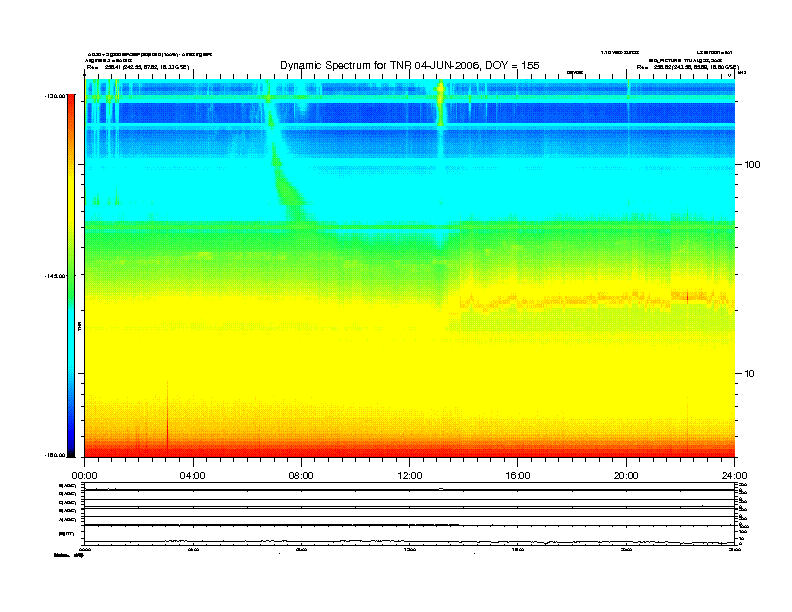Viewport: 792px width, 612px height.
Task: Click the frequency axis label 10
Action: 750,374
